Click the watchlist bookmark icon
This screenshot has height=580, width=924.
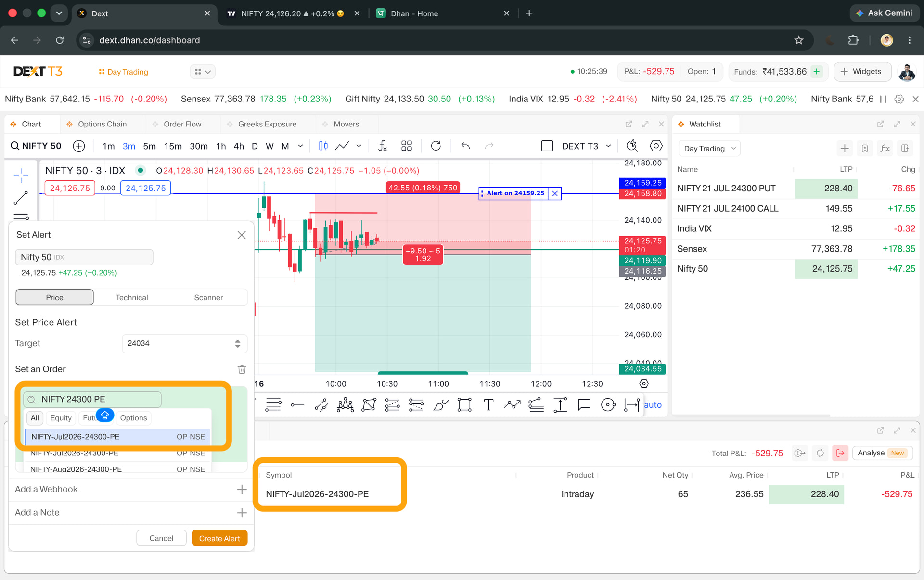[865, 149]
